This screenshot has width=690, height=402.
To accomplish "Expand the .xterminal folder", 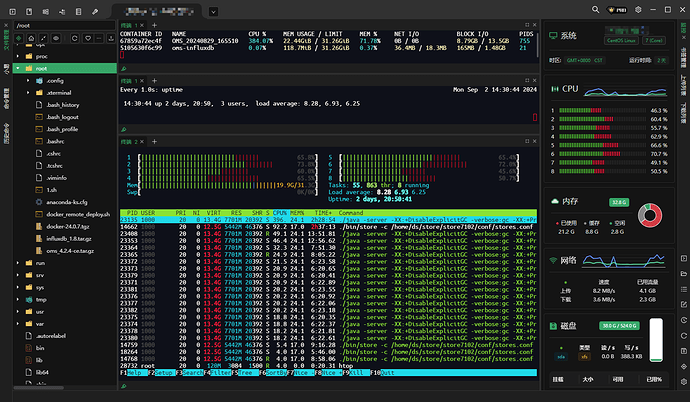I will coord(28,93).
